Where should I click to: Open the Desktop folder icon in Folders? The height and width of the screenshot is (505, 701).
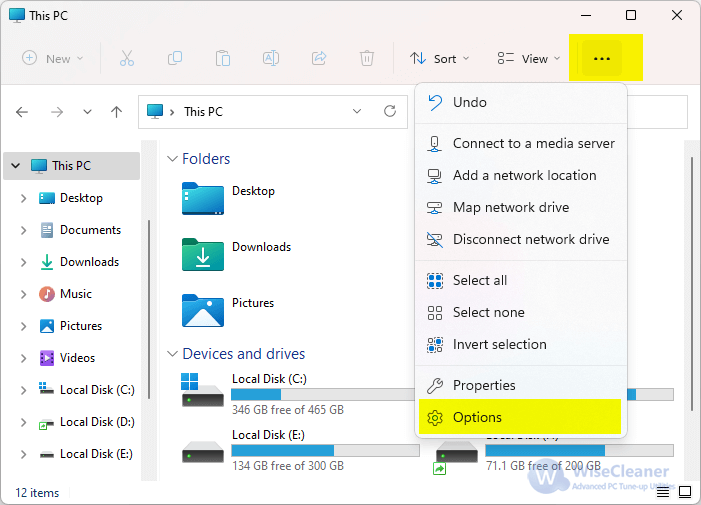click(203, 198)
